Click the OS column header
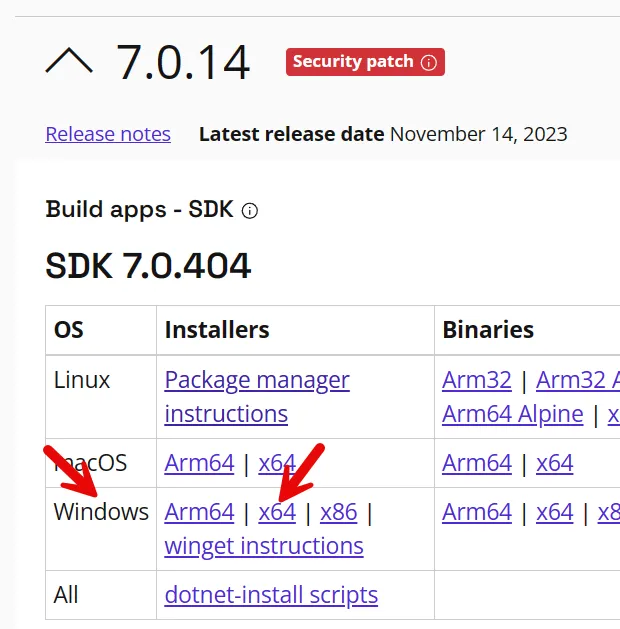The height and width of the screenshot is (629, 620). tap(69, 330)
